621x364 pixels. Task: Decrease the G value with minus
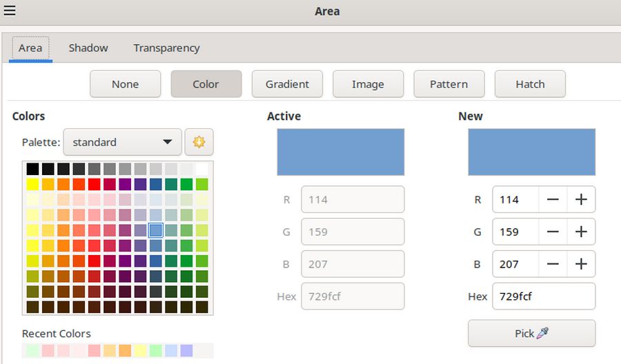(x=553, y=232)
